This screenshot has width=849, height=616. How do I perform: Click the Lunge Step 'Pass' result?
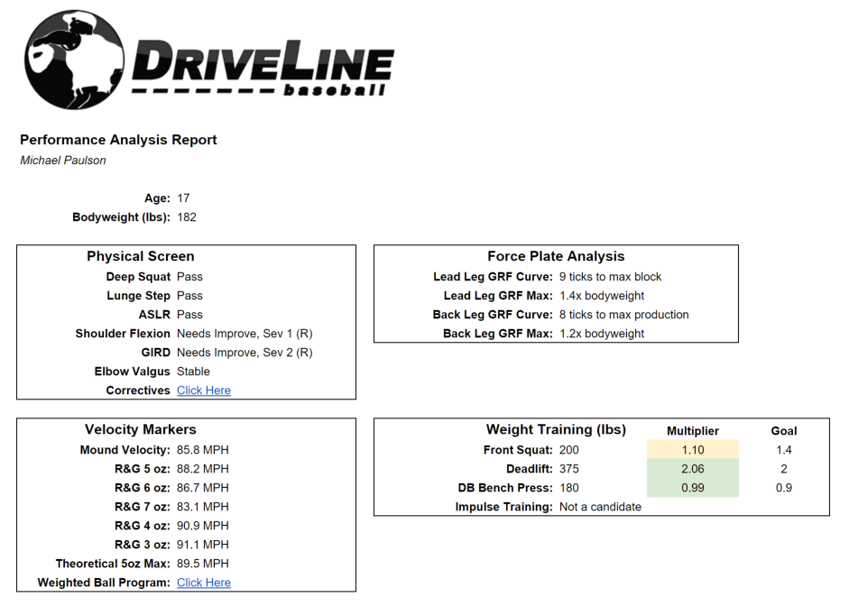189,296
